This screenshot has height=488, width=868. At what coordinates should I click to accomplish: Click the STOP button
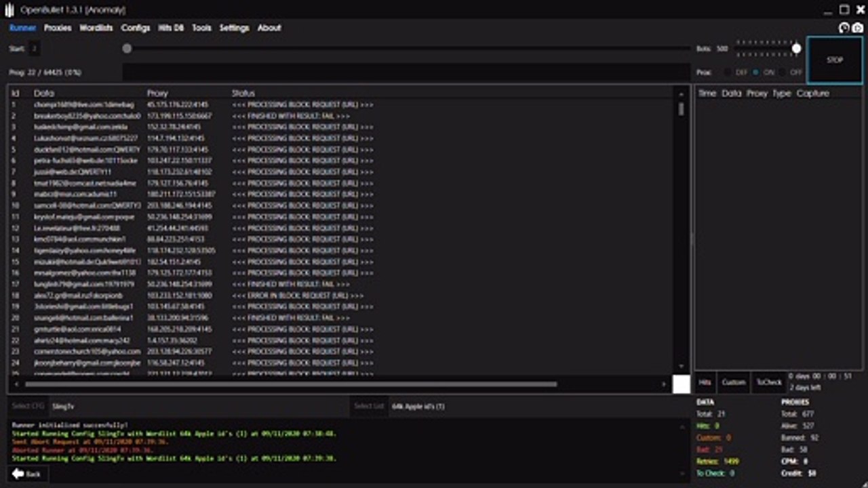[x=835, y=60]
